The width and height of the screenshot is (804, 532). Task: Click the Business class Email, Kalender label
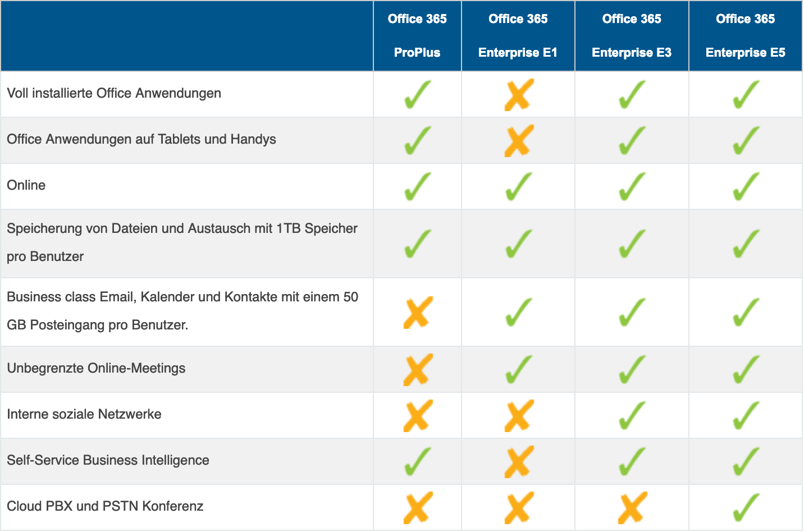pos(182,311)
